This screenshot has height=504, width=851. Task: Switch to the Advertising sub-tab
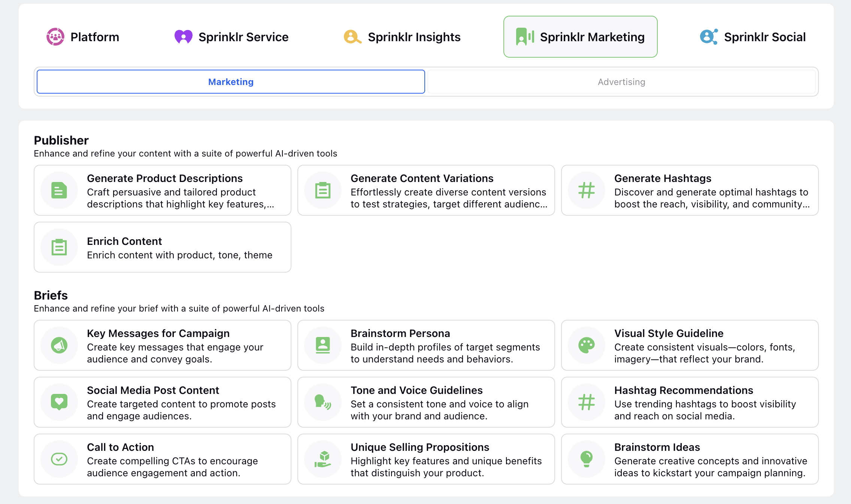621,82
